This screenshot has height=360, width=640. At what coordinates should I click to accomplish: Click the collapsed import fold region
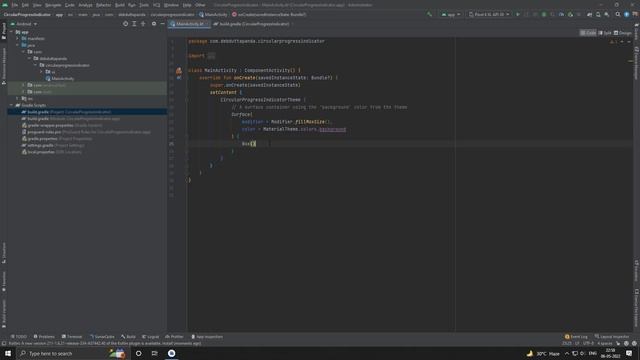pos(211,56)
